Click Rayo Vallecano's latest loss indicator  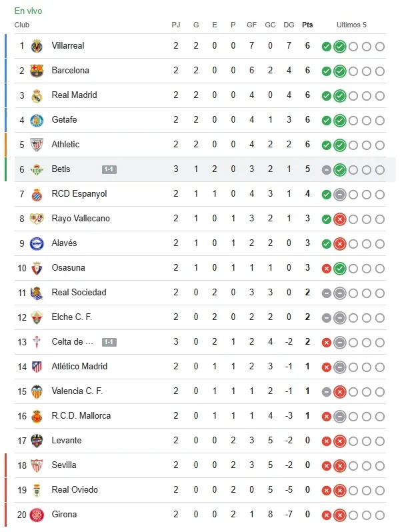point(339,219)
